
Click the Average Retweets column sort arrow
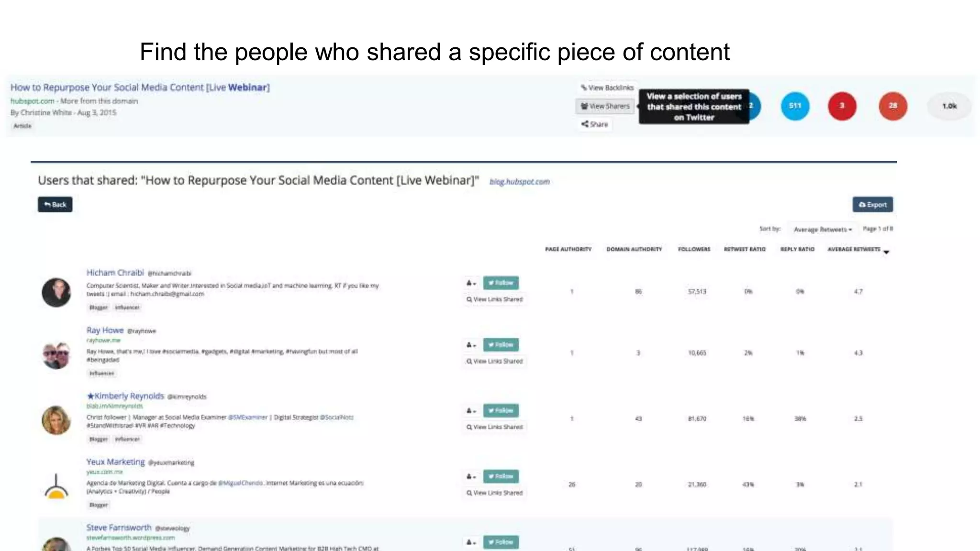click(x=886, y=252)
